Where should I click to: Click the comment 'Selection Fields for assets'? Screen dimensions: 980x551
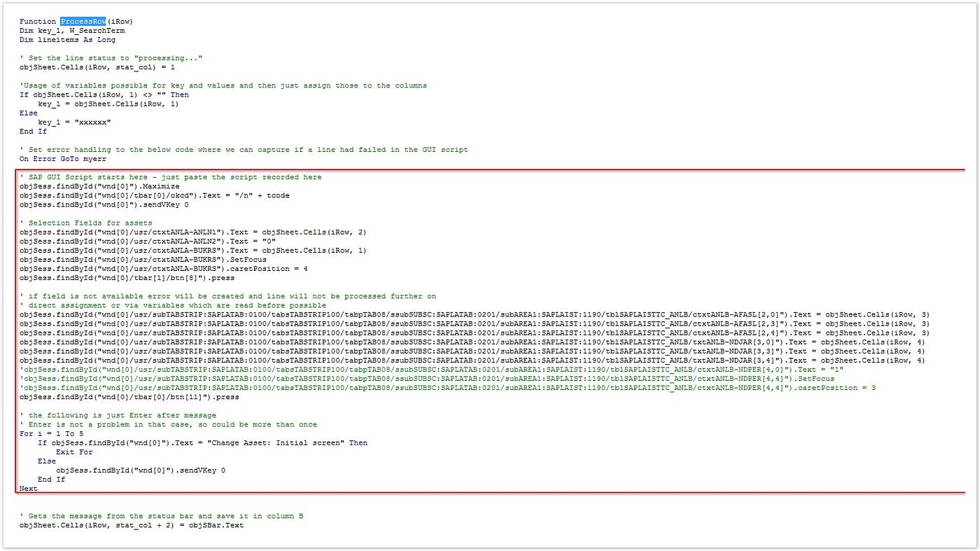(86, 223)
